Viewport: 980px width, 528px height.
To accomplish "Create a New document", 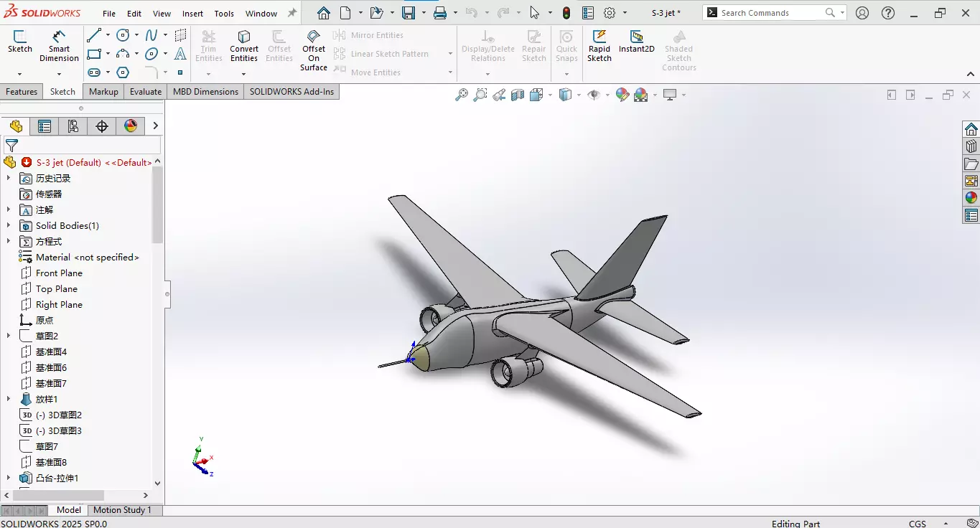I will point(346,13).
